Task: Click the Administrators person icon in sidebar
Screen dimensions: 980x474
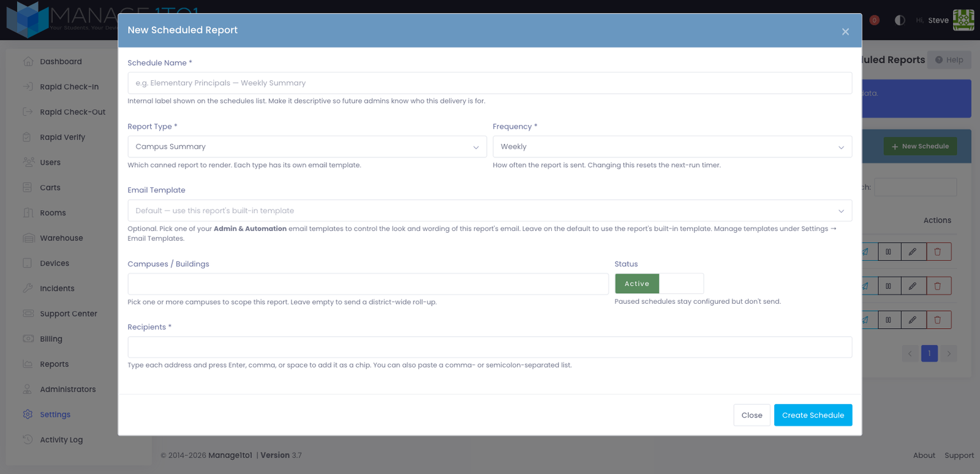Action: pyautogui.click(x=28, y=389)
